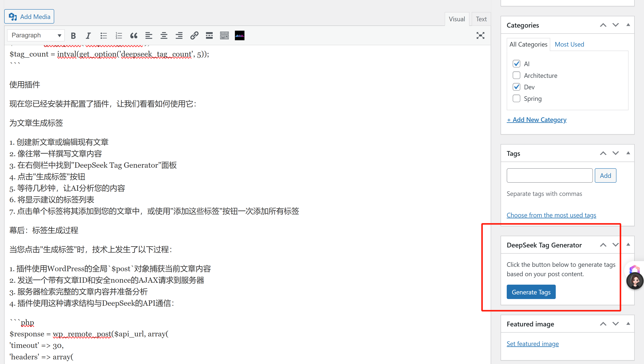Check the Spring category

click(x=517, y=98)
